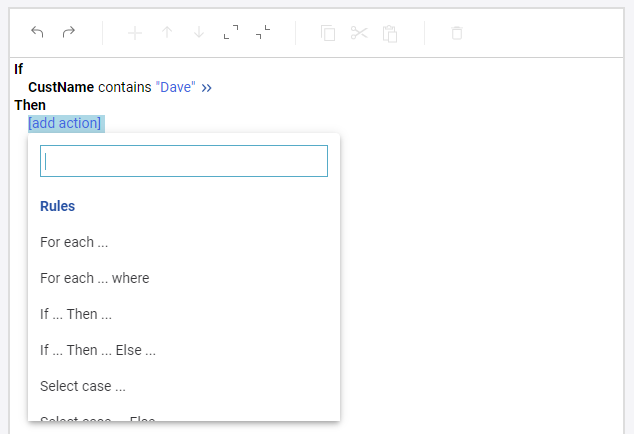Click the trash delete icon
634x434 pixels.
457,33
